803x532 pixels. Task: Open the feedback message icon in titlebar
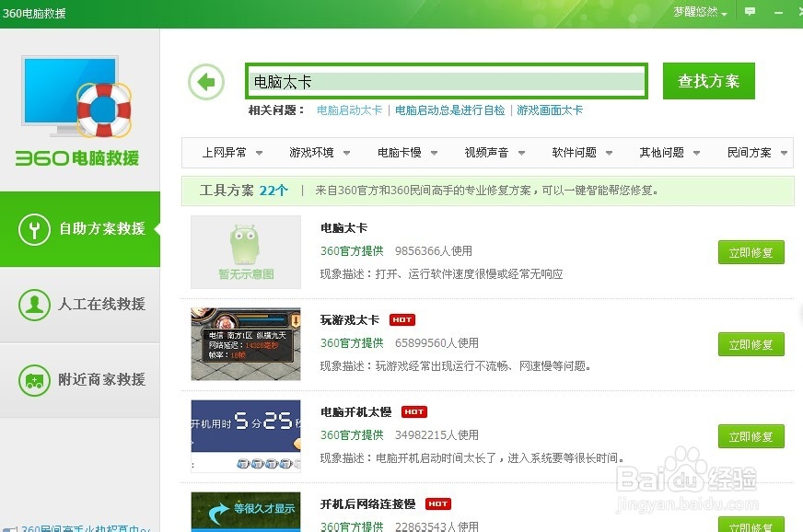[749, 12]
